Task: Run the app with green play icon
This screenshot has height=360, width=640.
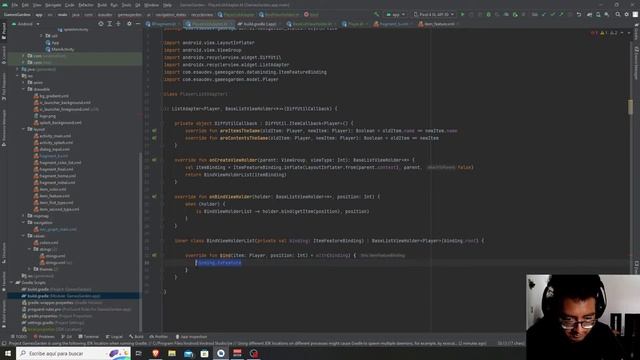Action: coord(462,14)
